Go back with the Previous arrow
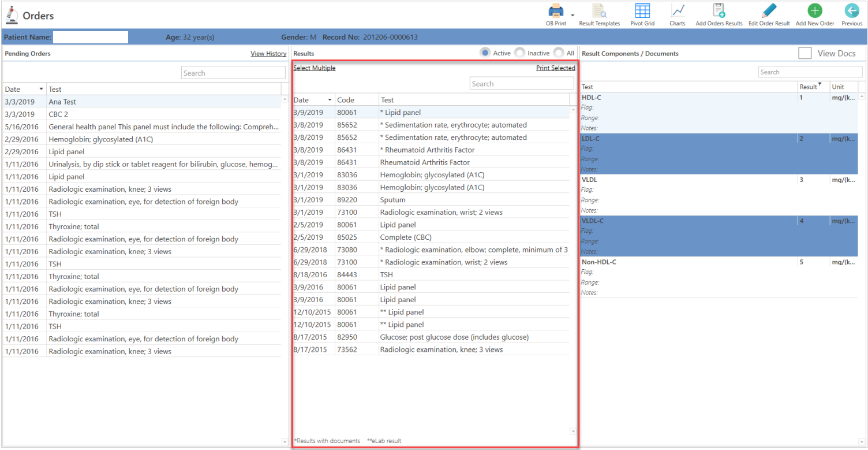 [x=852, y=11]
